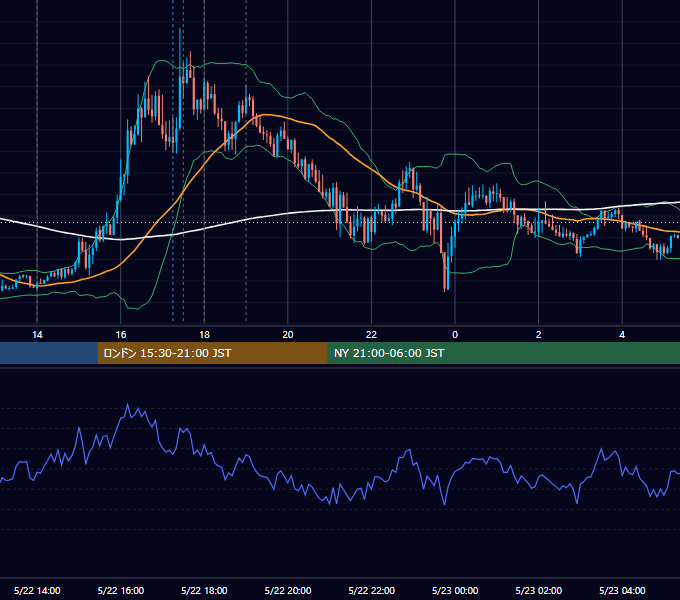Click the blue session band before London
The width and height of the screenshot is (680, 600).
pyautogui.click(x=49, y=353)
